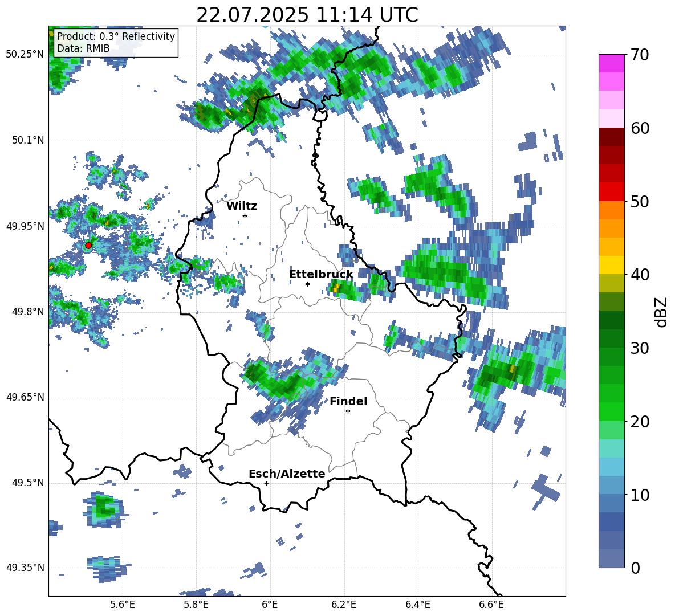Pick the bright red colorbar segment at 50
The width and height of the screenshot is (675, 616).
tap(611, 192)
